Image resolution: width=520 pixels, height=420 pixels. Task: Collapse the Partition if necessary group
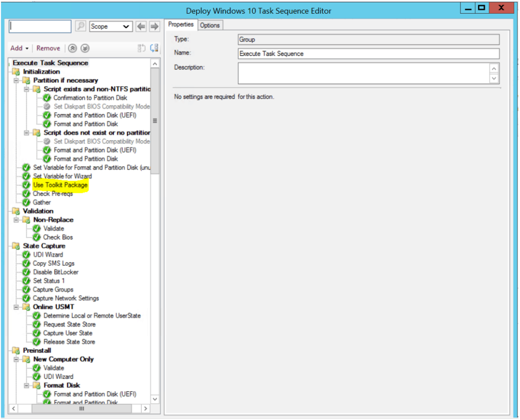point(16,81)
